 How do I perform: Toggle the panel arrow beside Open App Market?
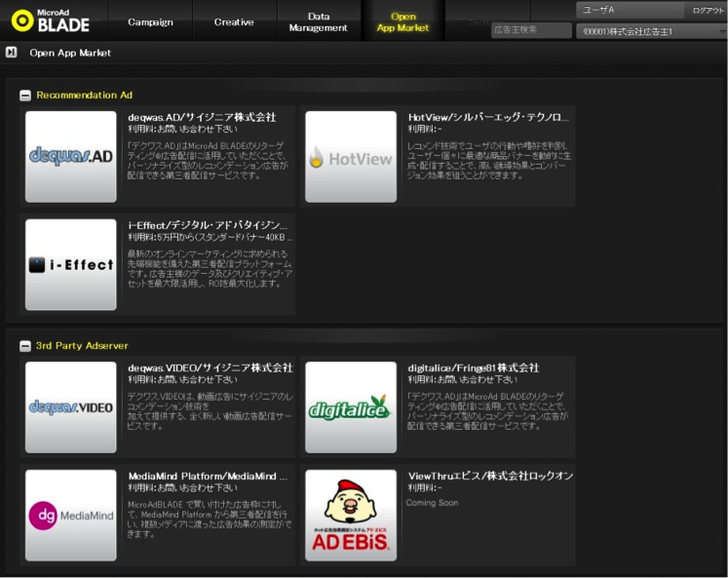point(11,53)
